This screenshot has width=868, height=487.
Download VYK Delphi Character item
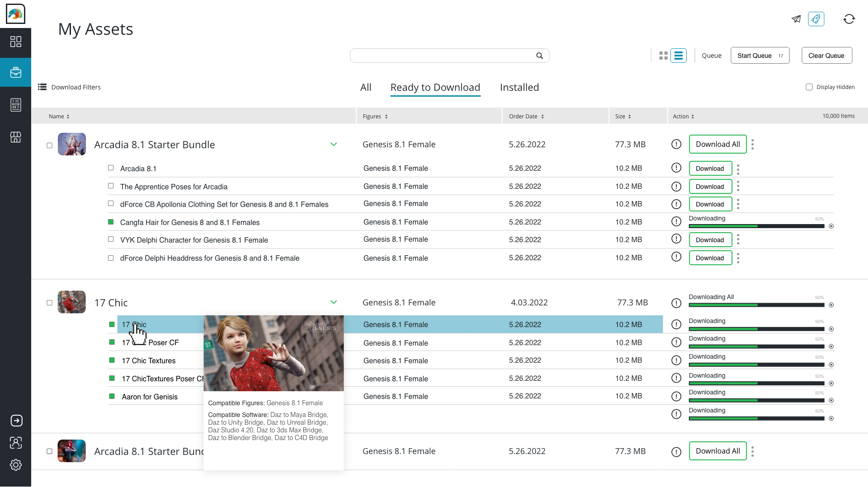[x=710, y=240]
